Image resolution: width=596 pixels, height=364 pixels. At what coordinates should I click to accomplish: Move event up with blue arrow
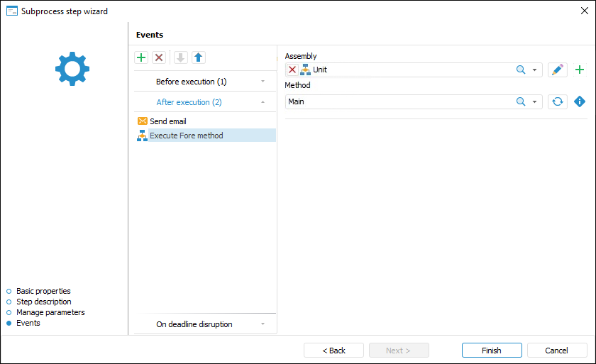coord(199,57)
